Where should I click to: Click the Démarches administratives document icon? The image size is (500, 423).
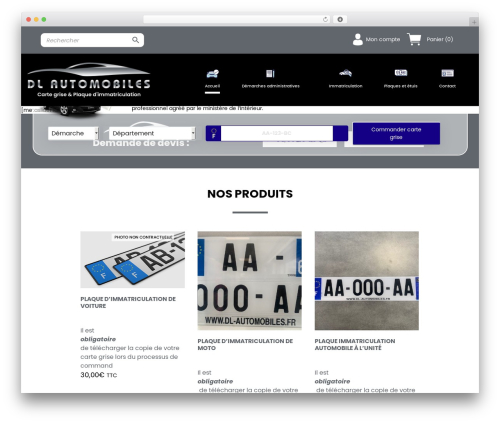270,73
